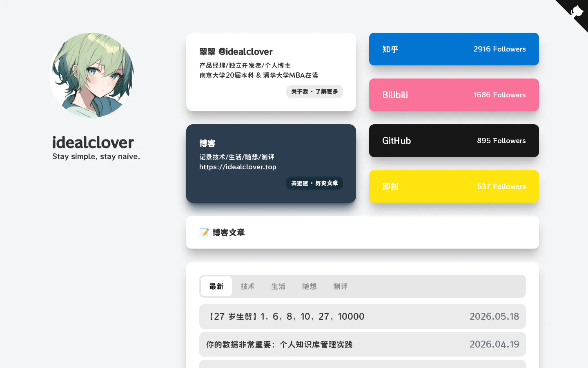Select the 最新 tab
Image resolution: width=588 pixels, height=368 pixels.
pyautogui.click(x=216, y=286)
